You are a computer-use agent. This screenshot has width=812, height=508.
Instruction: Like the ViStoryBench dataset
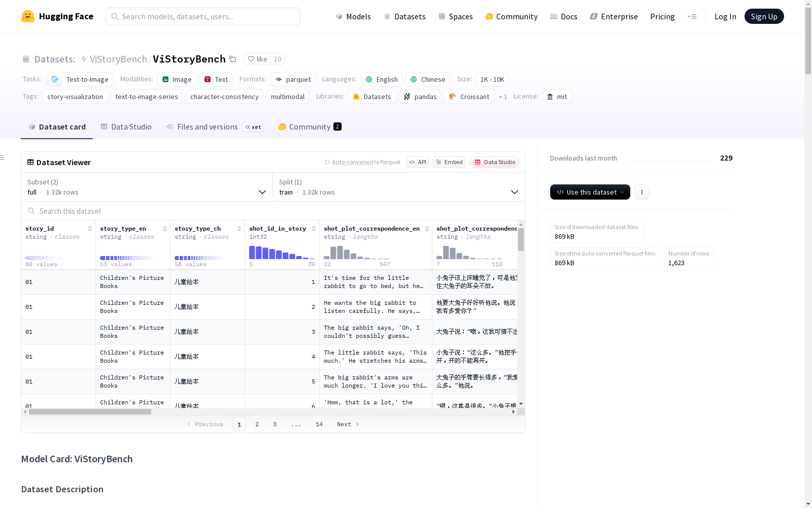[x=258, y=59]
